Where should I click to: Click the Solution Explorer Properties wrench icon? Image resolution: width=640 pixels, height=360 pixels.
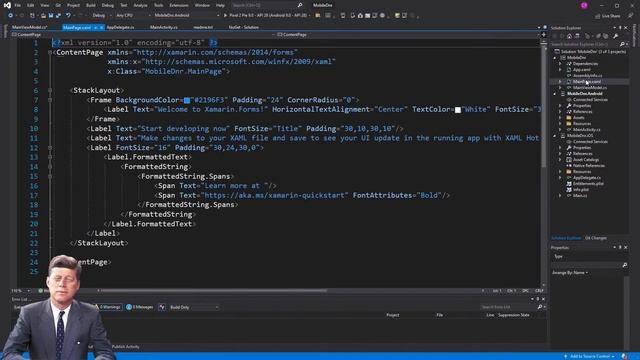(616, 36)
